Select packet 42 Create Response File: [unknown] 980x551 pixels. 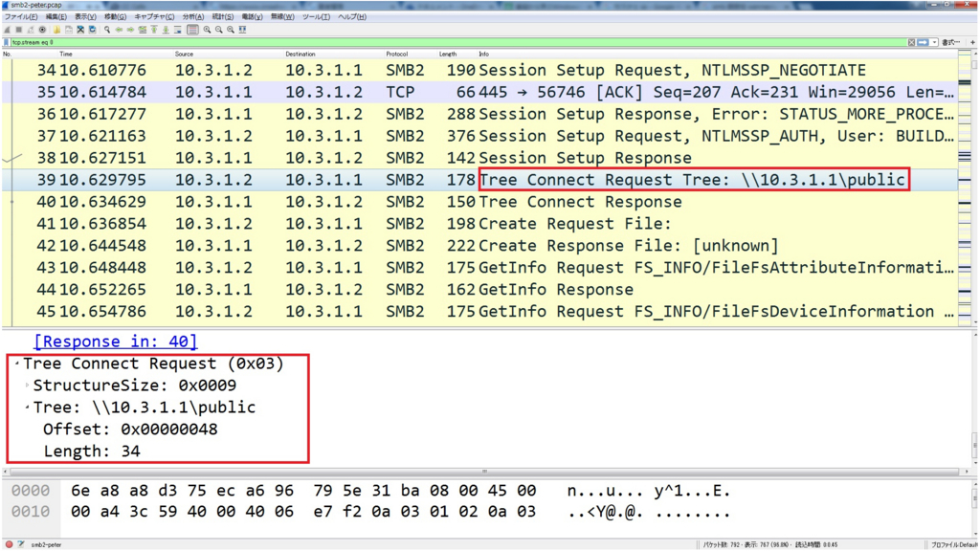click(479, 246)
